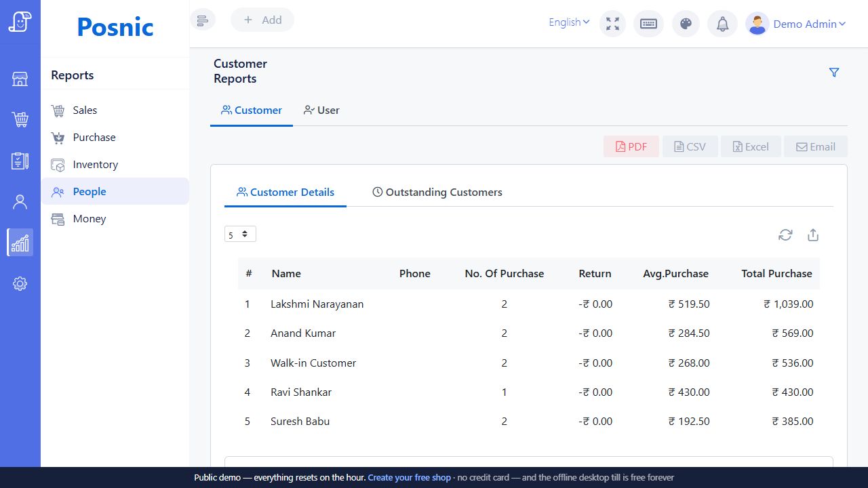This screenshot has width=868, height=488.
Task: Click the Phone column header
Action: click(x=415, y=273)
